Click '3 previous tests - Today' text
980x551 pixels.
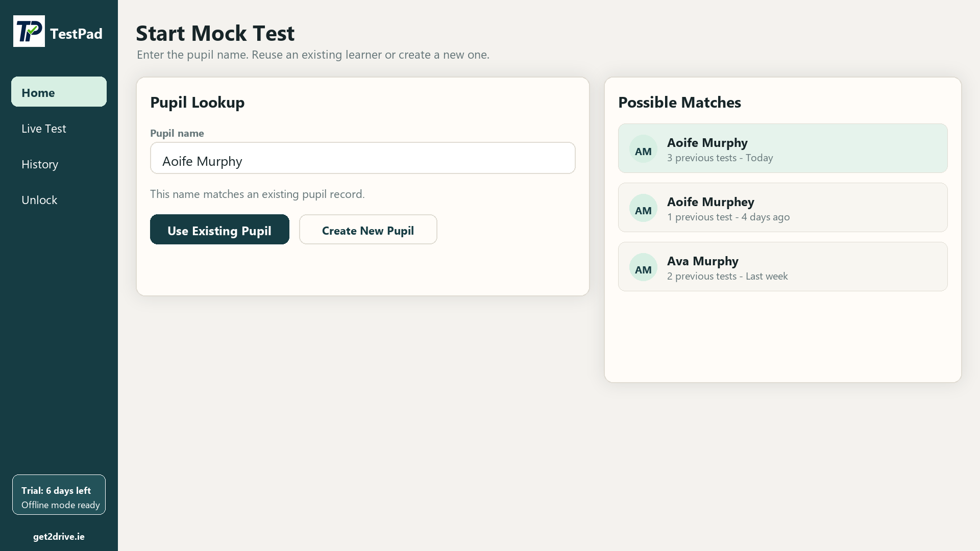pos(720,158)
